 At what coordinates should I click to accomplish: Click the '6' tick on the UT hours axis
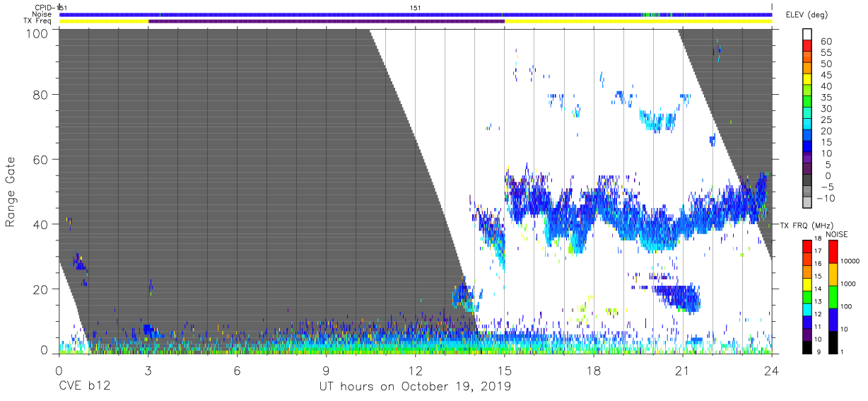click(x=237, y=371)
